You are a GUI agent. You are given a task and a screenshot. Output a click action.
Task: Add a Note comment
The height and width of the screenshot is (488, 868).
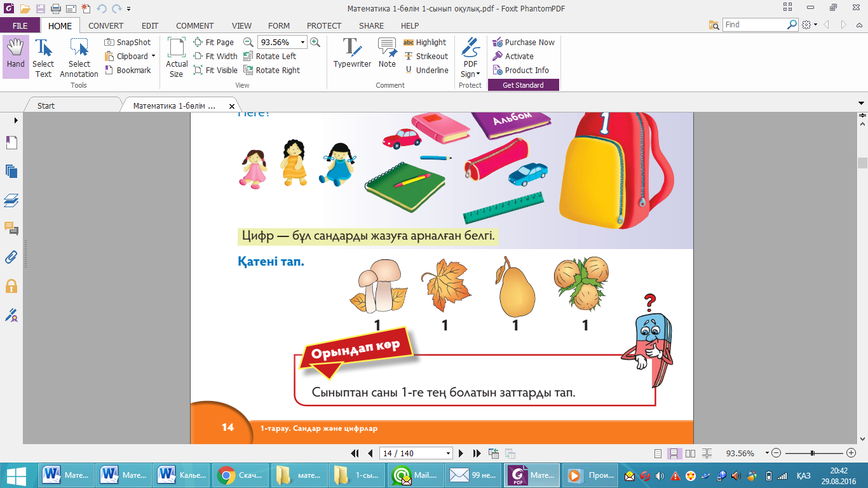(x=387, y=53)
